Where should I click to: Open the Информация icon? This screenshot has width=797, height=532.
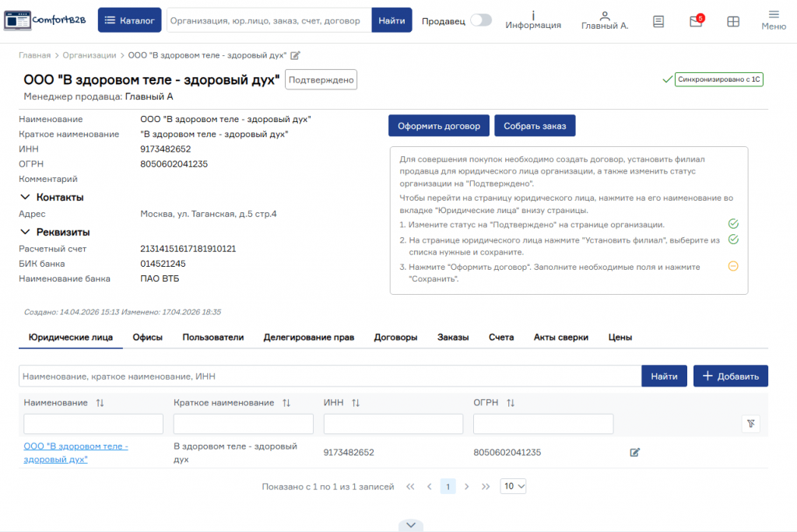pyautogui.click(x=532, y=20)
